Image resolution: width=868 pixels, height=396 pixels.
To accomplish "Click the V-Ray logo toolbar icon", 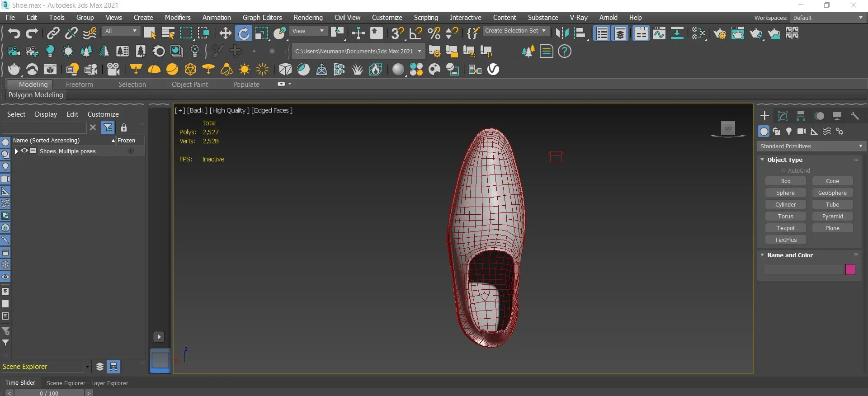I will pos(493,69).
